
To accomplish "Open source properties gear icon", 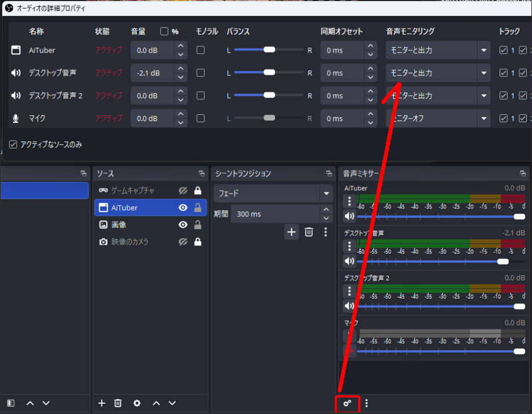I will (137, 403).
